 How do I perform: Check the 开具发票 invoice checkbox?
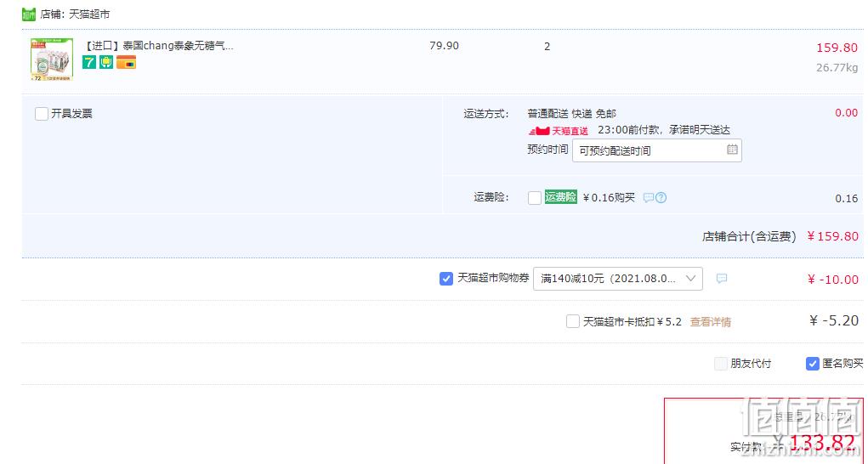click(x=42, y=114)
